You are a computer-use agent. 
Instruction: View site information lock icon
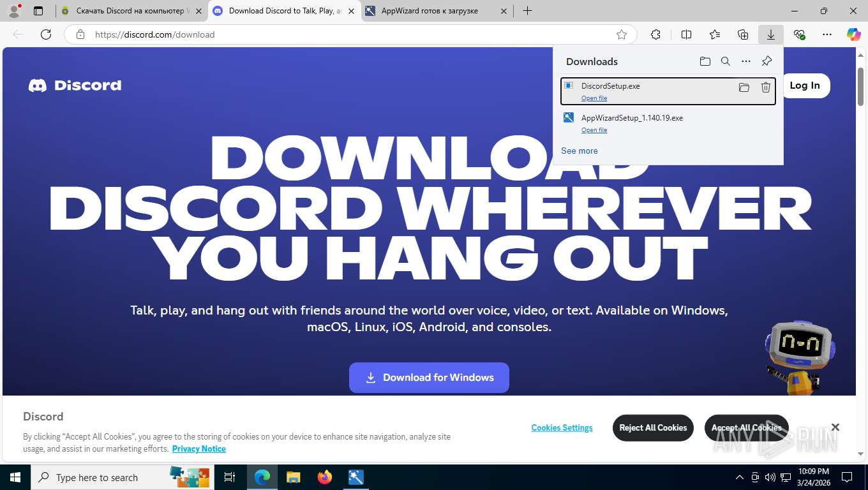click(x=80, y=34)
